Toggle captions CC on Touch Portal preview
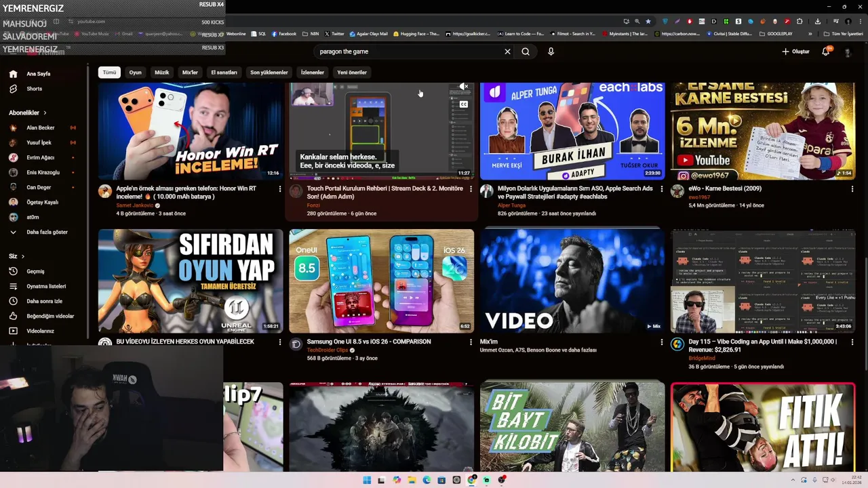Screen dimensions: 868x488 (x=464, y=104)
